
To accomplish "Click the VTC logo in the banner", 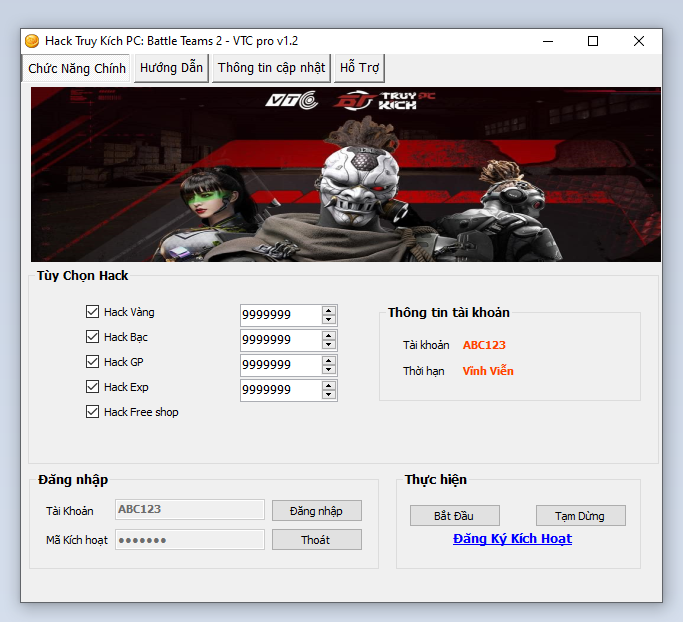I will [291, 101].
